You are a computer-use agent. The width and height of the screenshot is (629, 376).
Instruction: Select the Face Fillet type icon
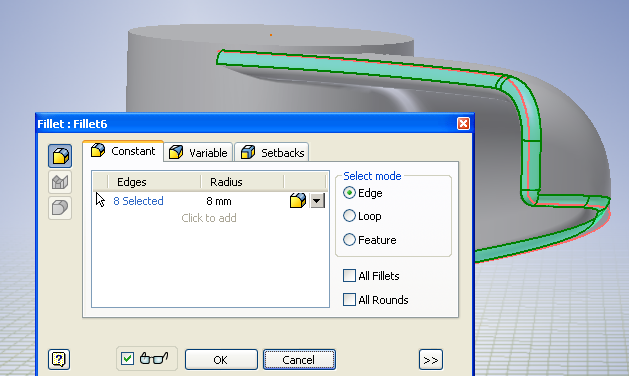pos(60,182)
